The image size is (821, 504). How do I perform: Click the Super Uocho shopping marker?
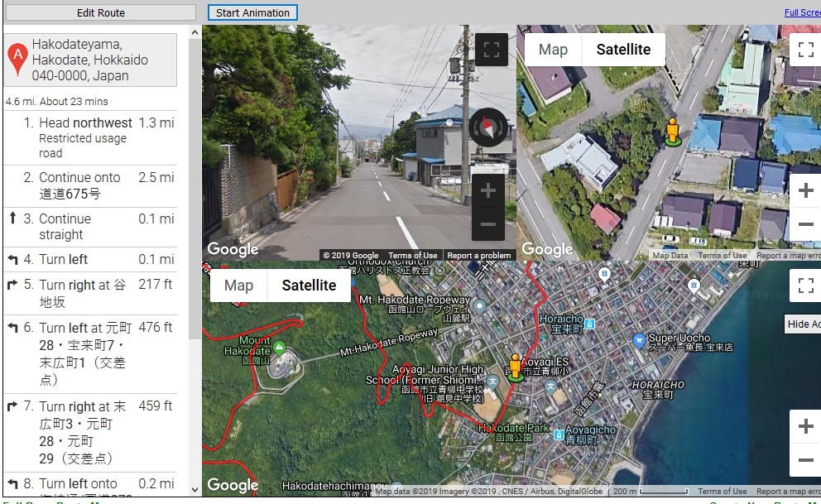(x=639, y=341)
